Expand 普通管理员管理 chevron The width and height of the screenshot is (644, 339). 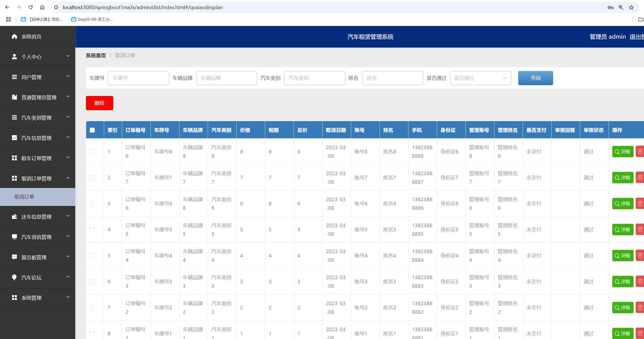68,96
